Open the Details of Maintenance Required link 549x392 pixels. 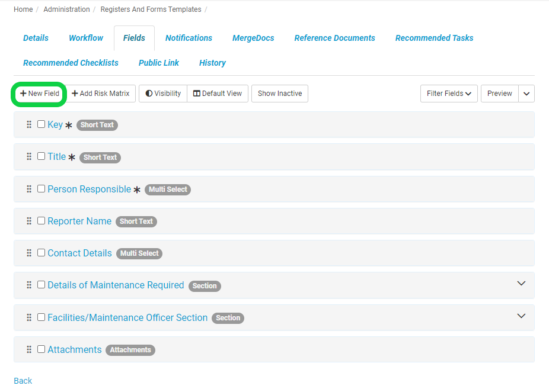pyautogui.click(x=116, y=285)
